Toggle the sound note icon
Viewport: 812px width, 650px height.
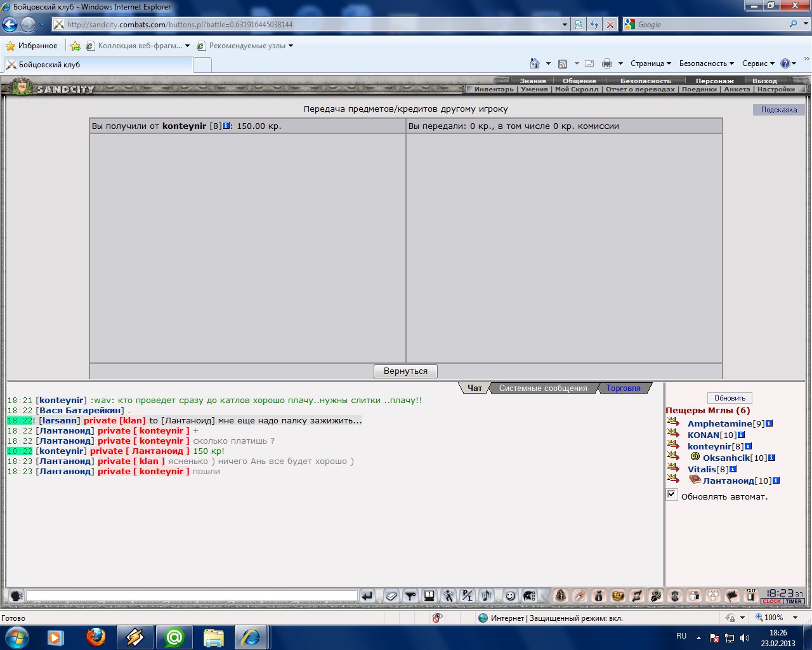[487, 595]
